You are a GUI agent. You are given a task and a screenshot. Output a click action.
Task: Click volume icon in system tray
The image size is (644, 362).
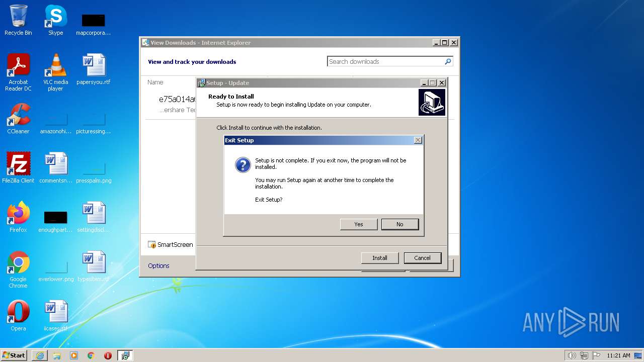[x=572, y=355]
